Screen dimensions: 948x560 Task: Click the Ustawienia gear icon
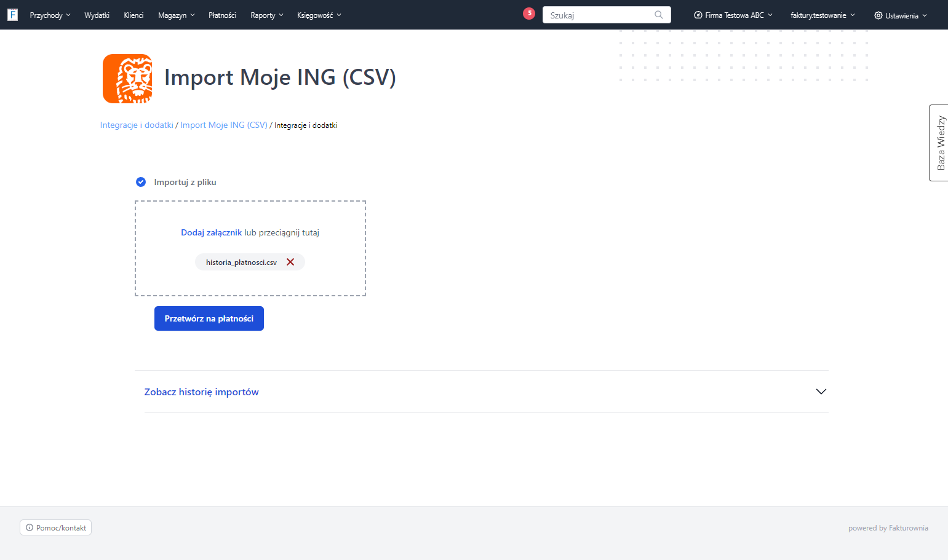pyautogui.click(x=878, y=15)
